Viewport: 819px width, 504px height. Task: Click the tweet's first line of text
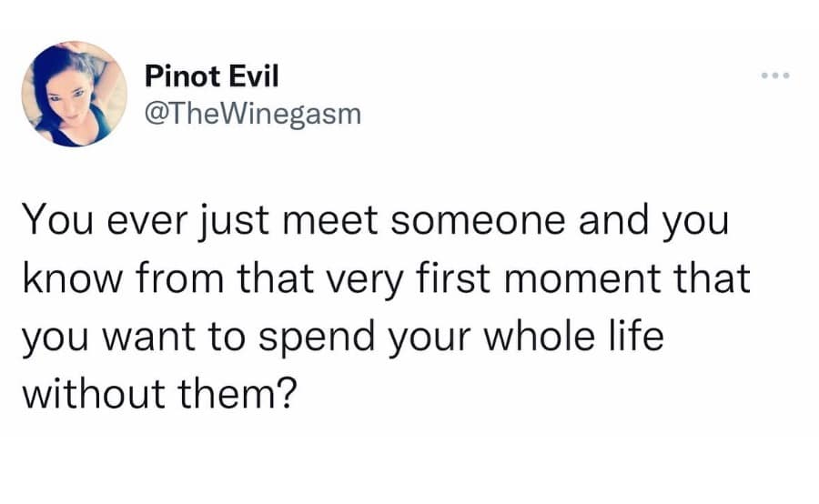coord(375,223)
